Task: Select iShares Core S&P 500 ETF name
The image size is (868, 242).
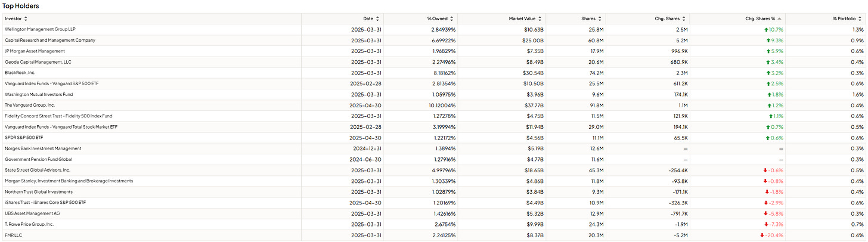Action: coord(45,203)
